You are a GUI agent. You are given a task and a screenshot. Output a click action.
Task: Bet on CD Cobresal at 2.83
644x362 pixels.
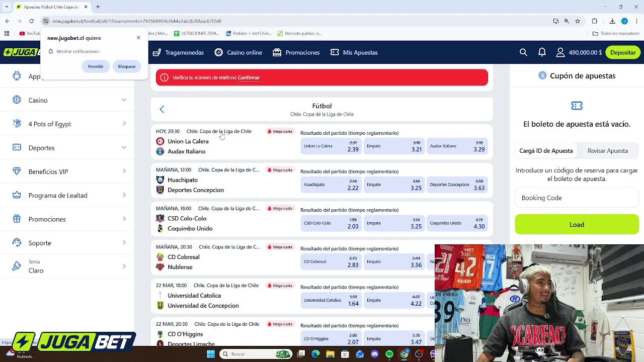(x=331, y=261)
